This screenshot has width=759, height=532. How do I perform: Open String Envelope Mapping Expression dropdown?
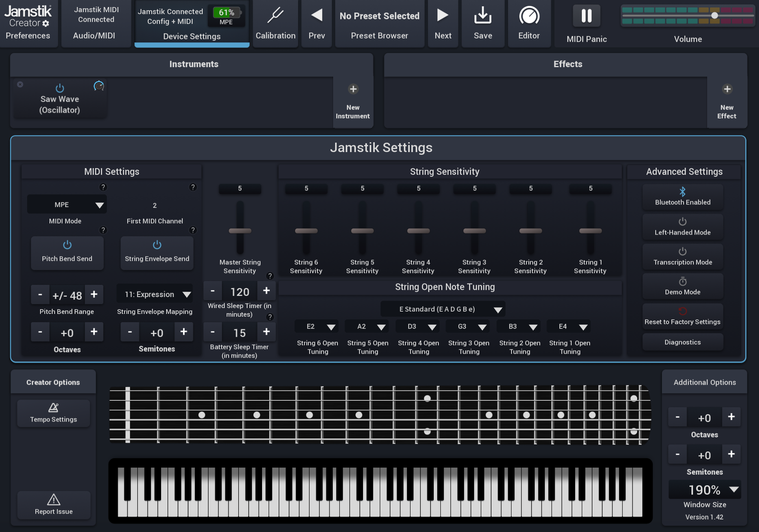155,294
